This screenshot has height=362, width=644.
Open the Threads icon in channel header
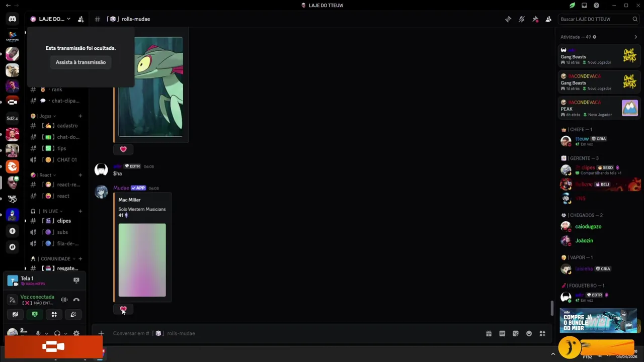click(x=508, y=19)
